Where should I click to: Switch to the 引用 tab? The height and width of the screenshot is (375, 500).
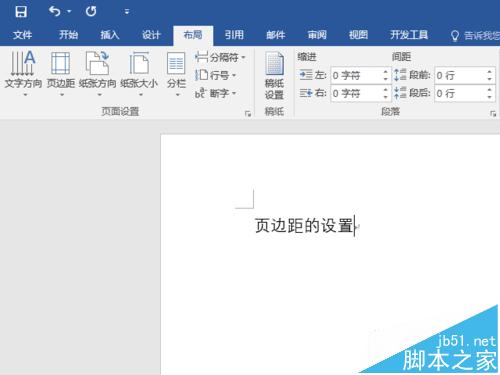point(234,35)
